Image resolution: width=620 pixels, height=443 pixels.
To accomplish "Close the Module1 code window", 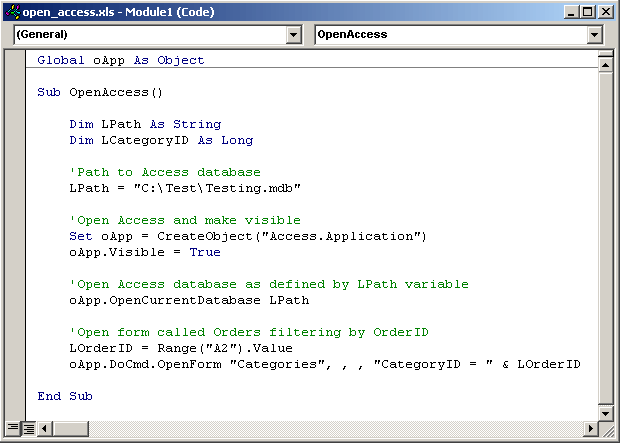I will point(606,12).
